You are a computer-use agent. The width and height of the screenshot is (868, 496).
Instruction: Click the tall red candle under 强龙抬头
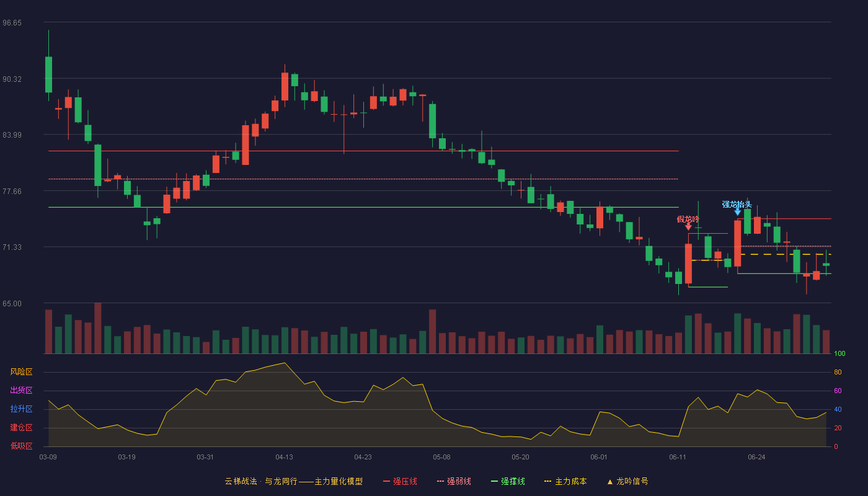[x=737, y=243]
